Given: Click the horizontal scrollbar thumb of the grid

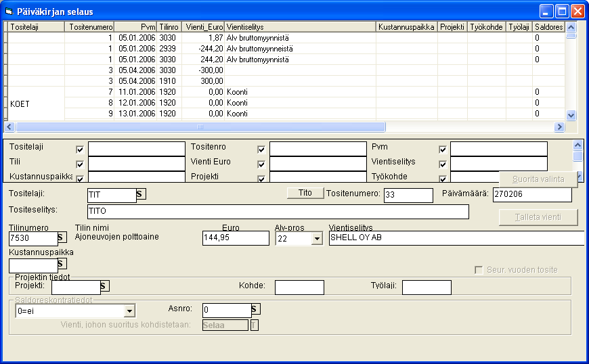Looking at the screenshot, I should click(x=200, y=127).
